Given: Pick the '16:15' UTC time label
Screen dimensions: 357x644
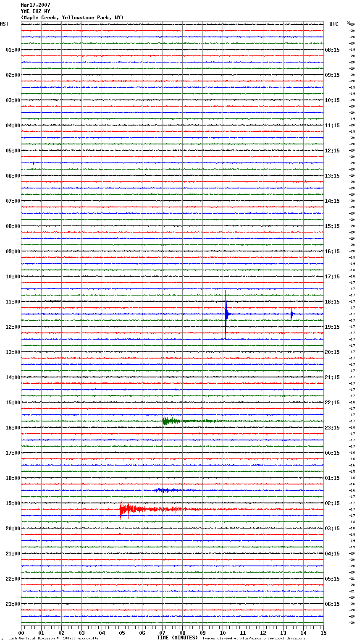Looking at the screenshot, I should pos(332,251).
